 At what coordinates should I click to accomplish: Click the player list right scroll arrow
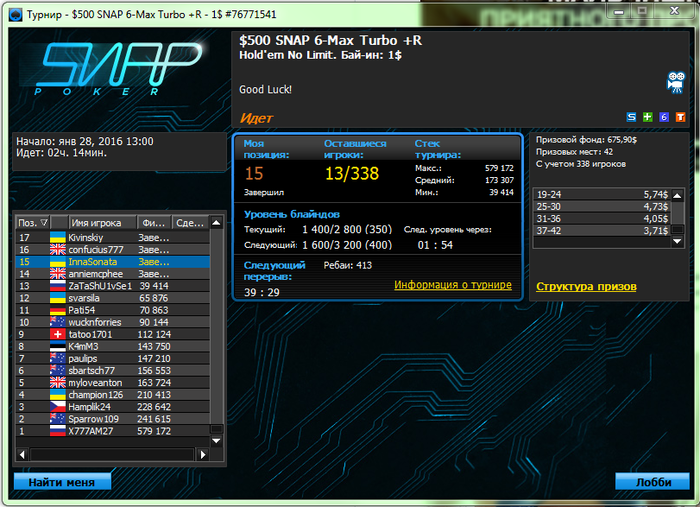tap(203, 454)
